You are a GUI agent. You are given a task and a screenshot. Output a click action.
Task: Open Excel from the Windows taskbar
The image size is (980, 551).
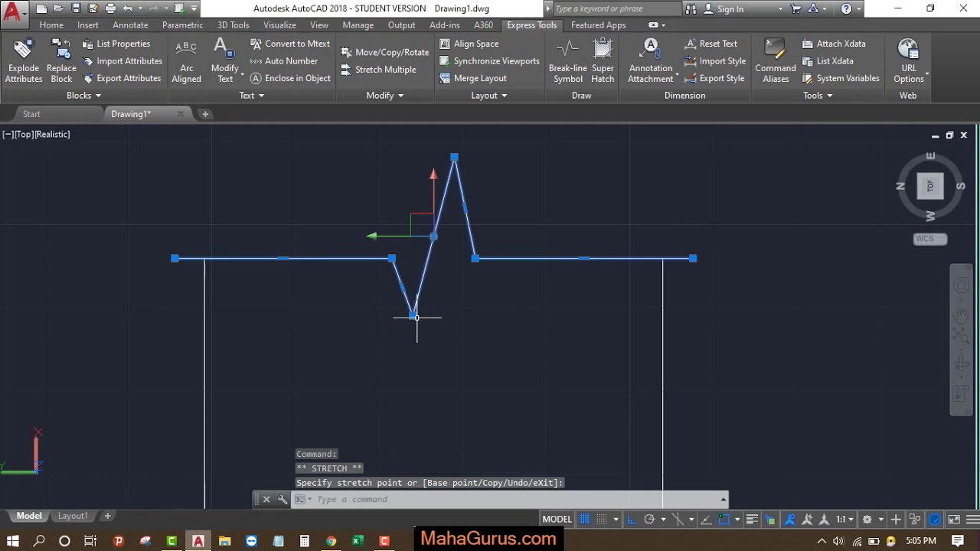[x=358, y=541]
